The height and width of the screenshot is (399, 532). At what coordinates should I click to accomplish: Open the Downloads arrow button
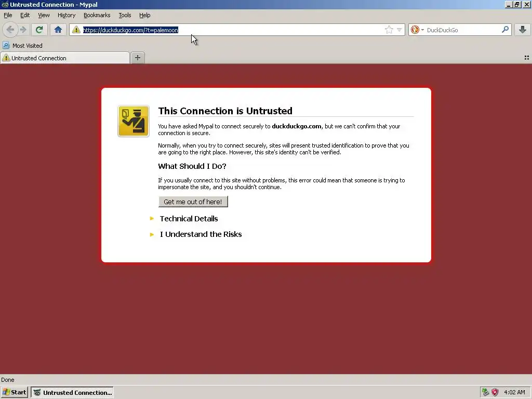(523, 30)
